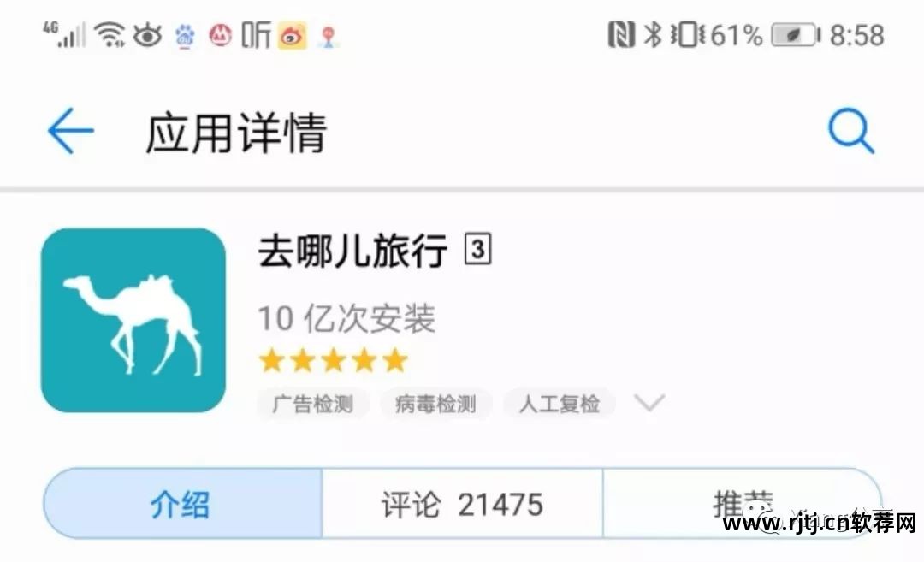Tap the teal camel app icon
This screenshot has width=924, height=562.
pyautogui.click(x=133, y=320)
